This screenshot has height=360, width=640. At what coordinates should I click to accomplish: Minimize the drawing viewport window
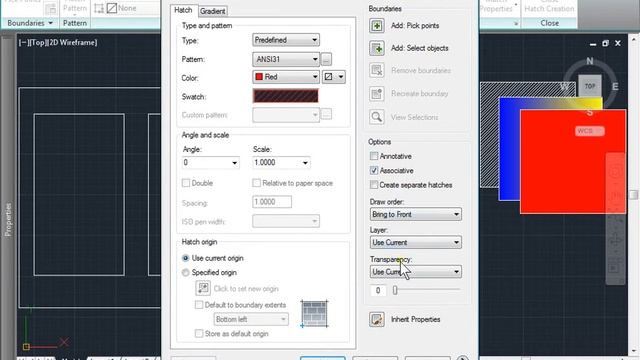(x=593, y=43)
